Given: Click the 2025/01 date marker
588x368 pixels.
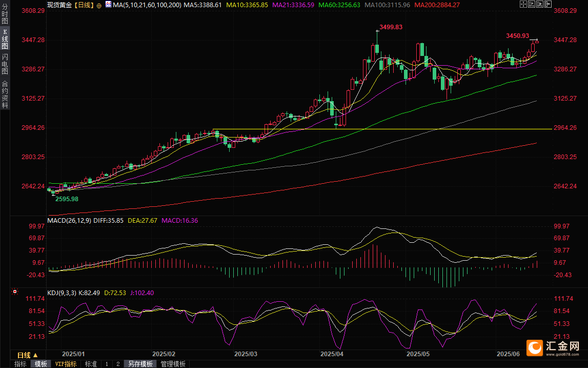Looking at the screenshot, I should (x=73, y=354).
